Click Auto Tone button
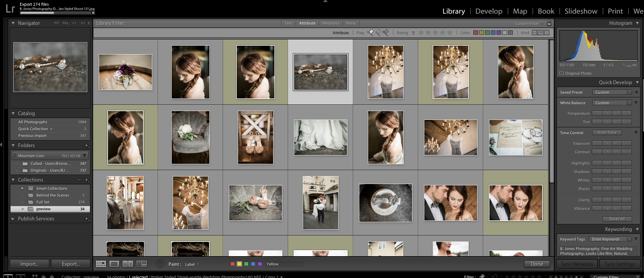644x278 pixels. 607,133
